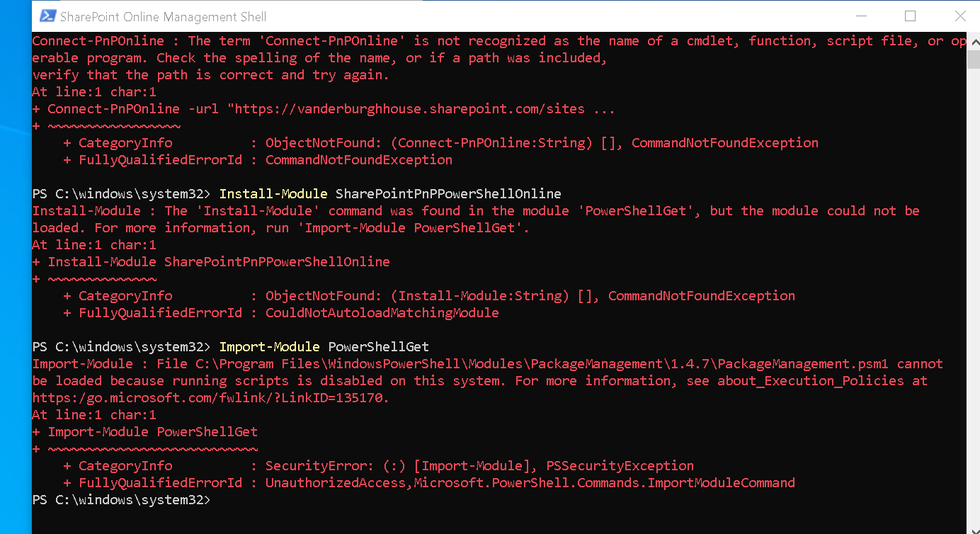Click the scroll-up arrow on the scrollbar
980x534 pixels.
(x=973, y=42)
